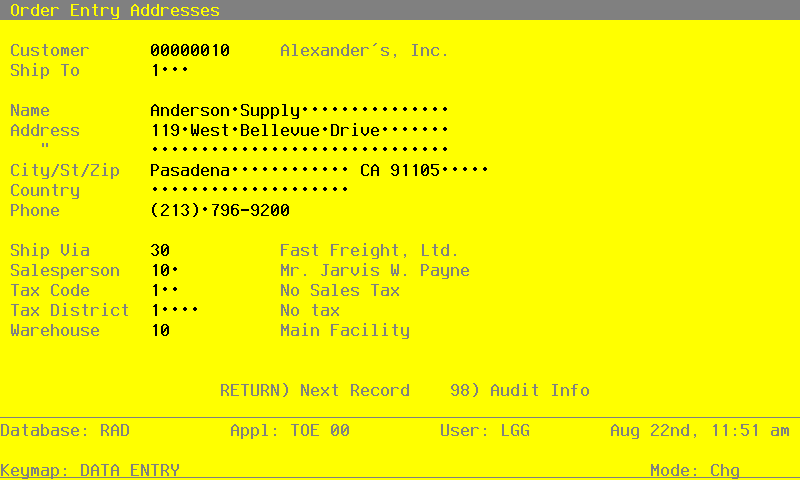Click the Tax Code label
The image size is (800, 480).
(x=49, y=290)
